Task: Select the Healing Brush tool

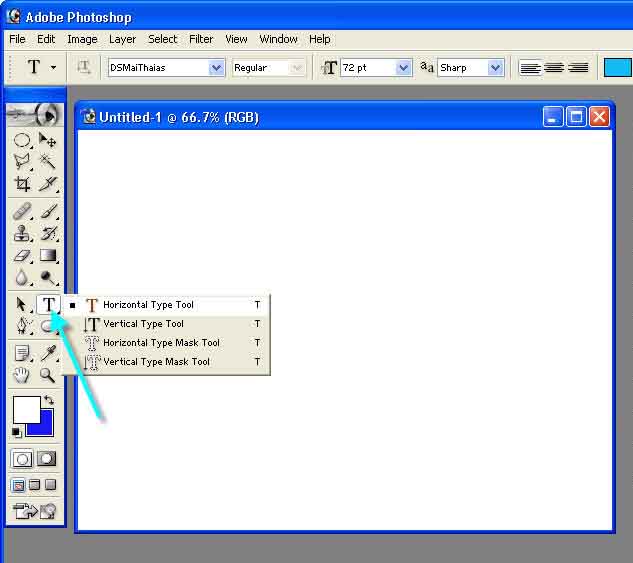Action: 22,211
